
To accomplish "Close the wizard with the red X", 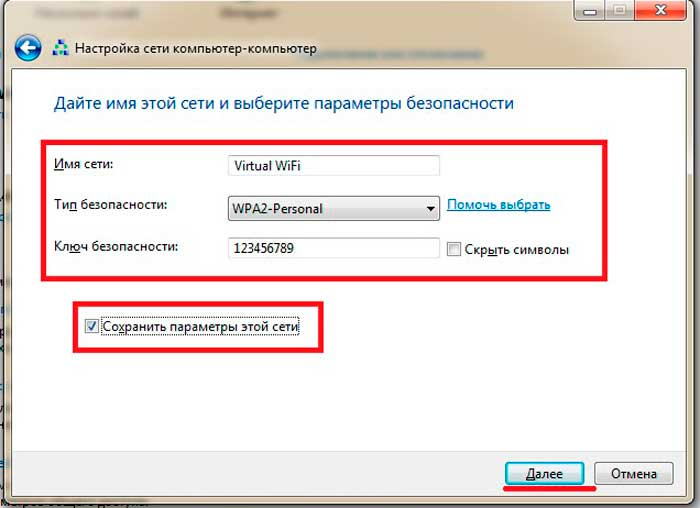I will click(660, 10).
